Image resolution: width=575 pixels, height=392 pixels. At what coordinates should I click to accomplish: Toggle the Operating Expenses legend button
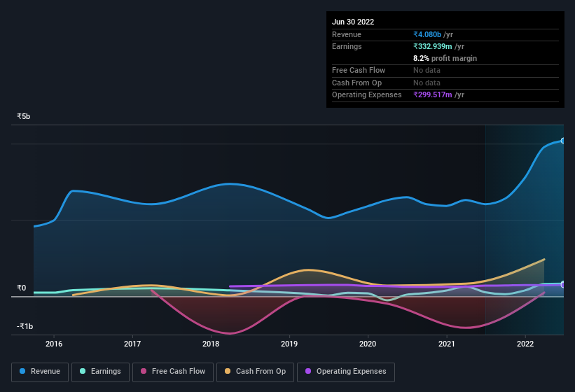coord(346,372)
